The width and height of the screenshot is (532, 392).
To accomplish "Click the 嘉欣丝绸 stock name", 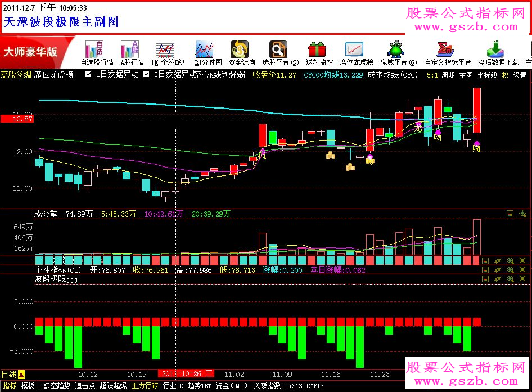I will [16, 75].
